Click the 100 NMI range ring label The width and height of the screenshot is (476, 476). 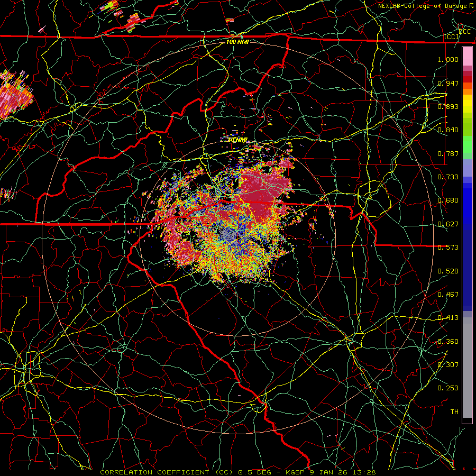click(237, 42)
